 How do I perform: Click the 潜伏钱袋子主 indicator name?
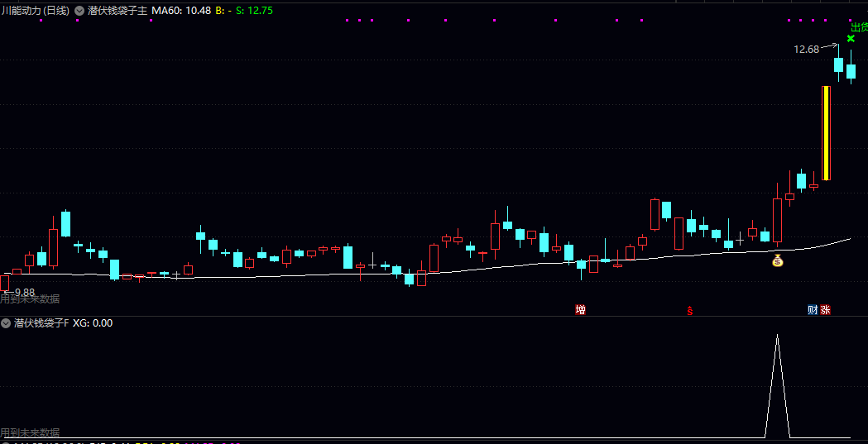click(x=117, y=10)
